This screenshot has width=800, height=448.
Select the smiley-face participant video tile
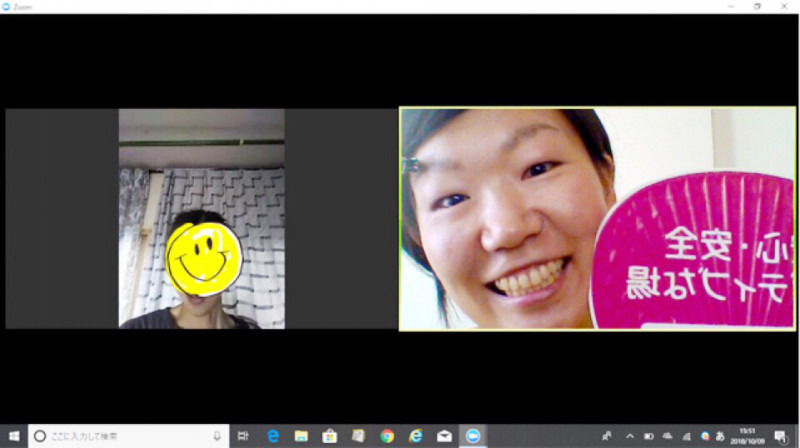[201, 218]
